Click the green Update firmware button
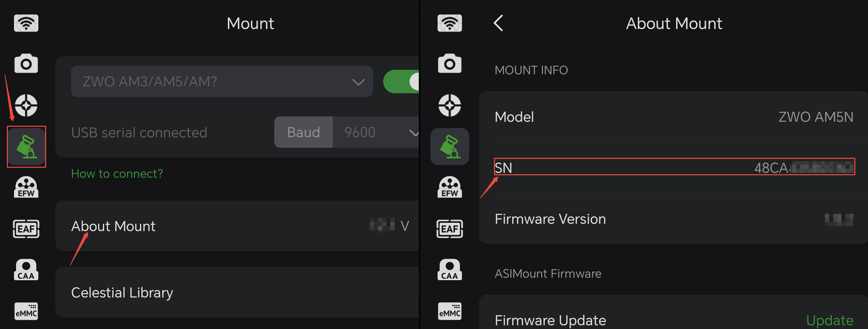Image resolution: width=868 pixels, height=329 pixels. 830,320
